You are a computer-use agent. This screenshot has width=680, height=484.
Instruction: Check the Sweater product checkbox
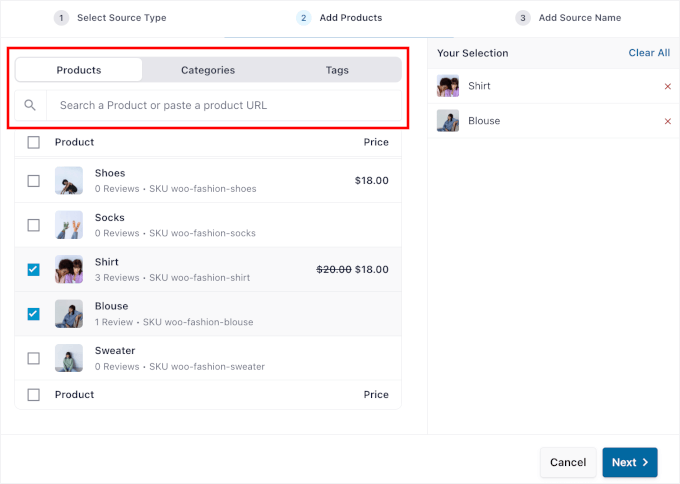(x=34, y=358)
